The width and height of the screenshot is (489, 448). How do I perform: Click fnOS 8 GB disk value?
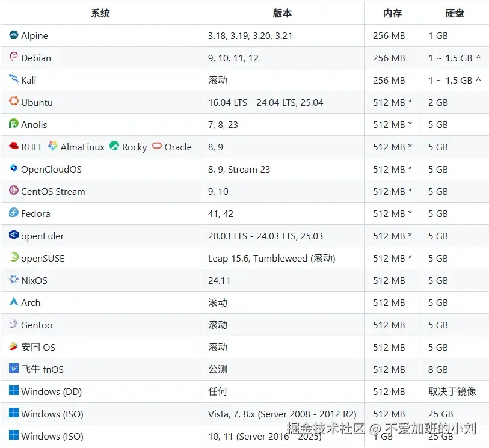(x=438, y=369)
